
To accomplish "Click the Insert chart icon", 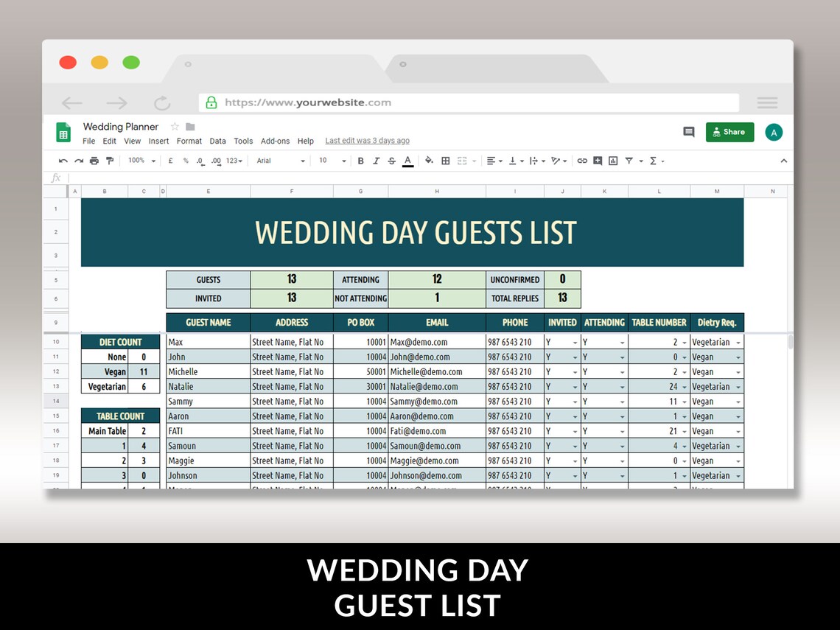I will 612,161.
